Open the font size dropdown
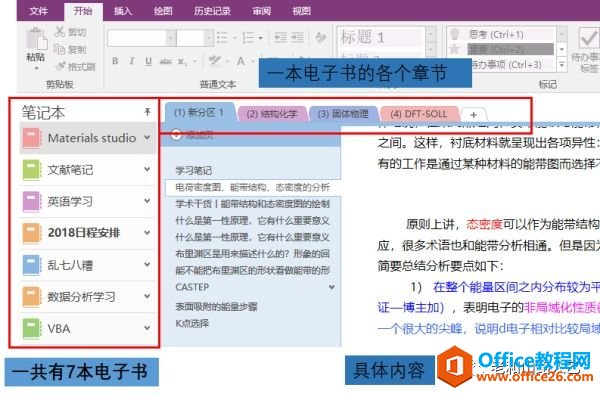The image size is (600, 394). click(x=208, y=38)
